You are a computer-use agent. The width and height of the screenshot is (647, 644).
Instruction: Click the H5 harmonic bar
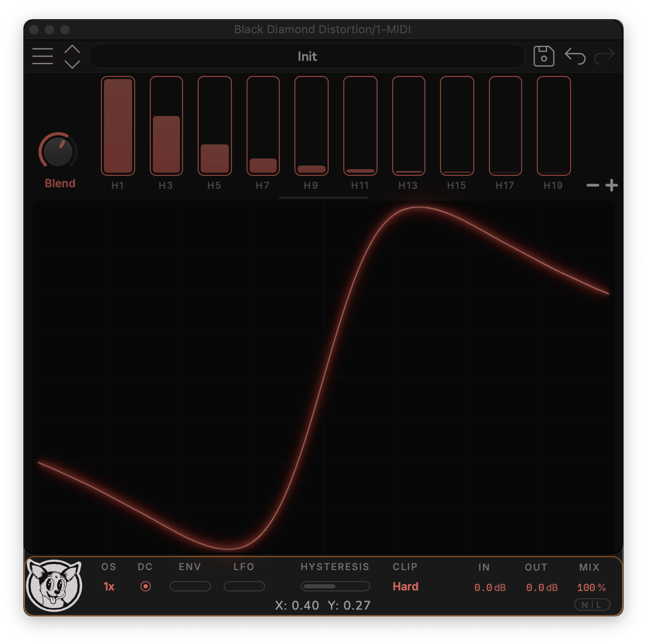point(215,126)
